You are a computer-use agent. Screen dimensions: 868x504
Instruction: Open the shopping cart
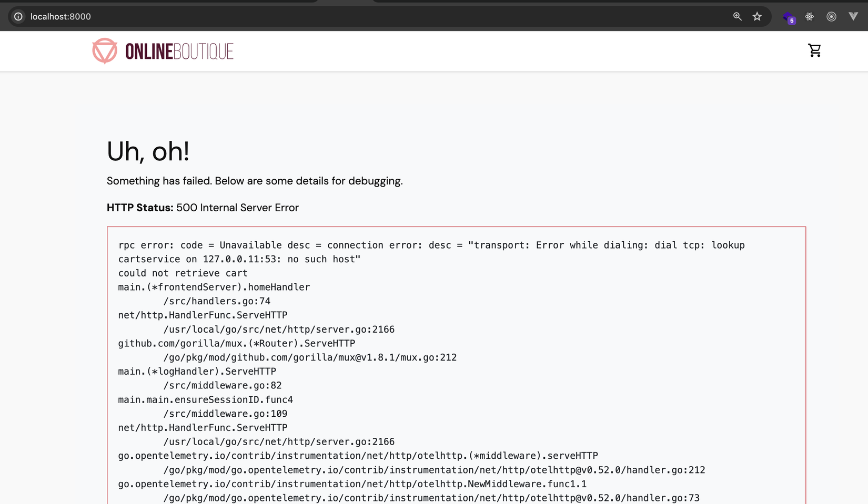pos(814,50)
